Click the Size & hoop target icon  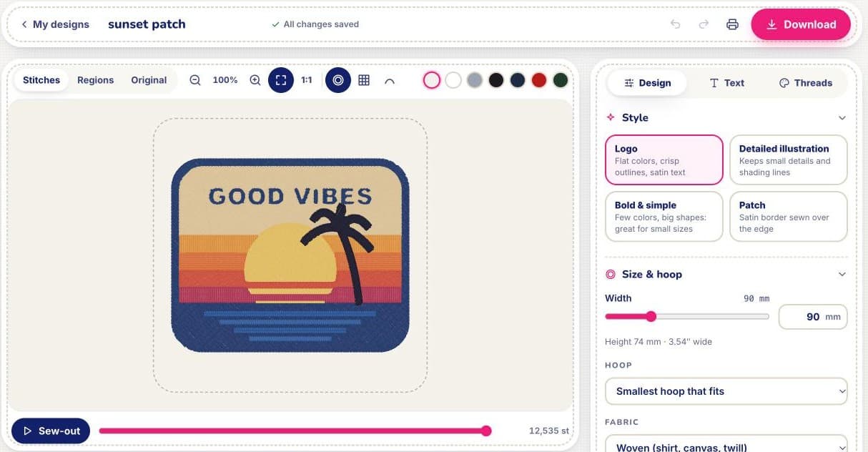tap(611, 274)
